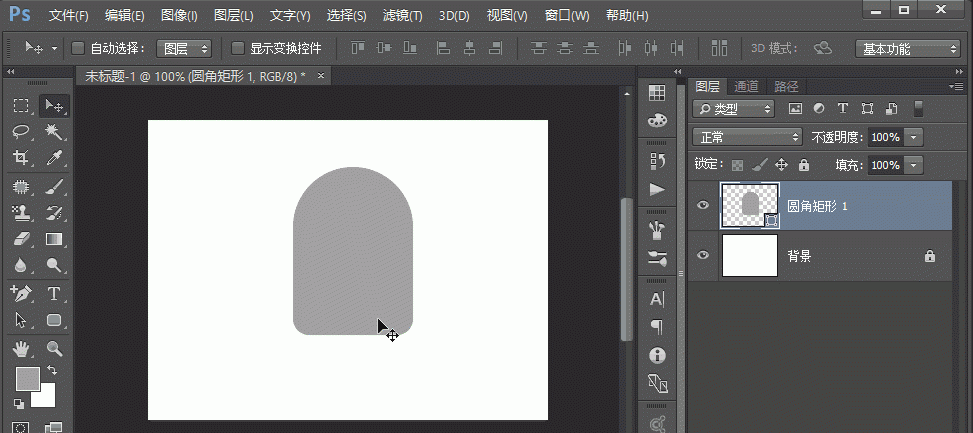
Task: Select the Crop tool
Action: point(21,158)
